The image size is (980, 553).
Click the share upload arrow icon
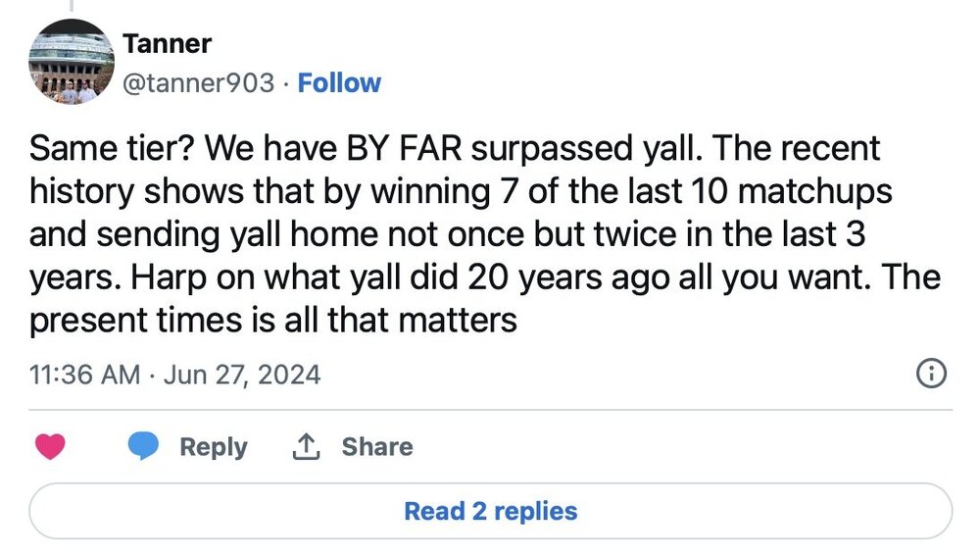pyautogui.click(x=307, y=447)
